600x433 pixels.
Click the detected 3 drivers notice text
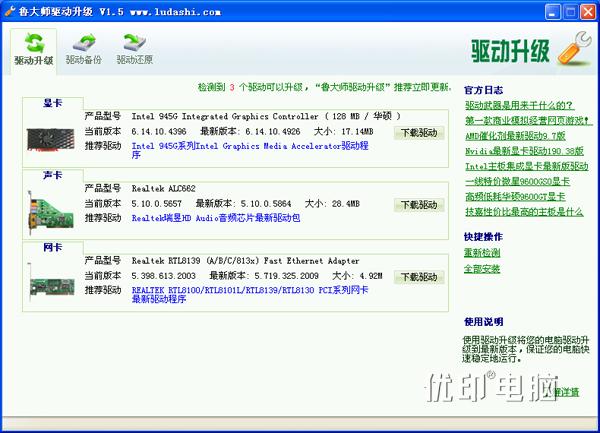click(x=324, y=87)
